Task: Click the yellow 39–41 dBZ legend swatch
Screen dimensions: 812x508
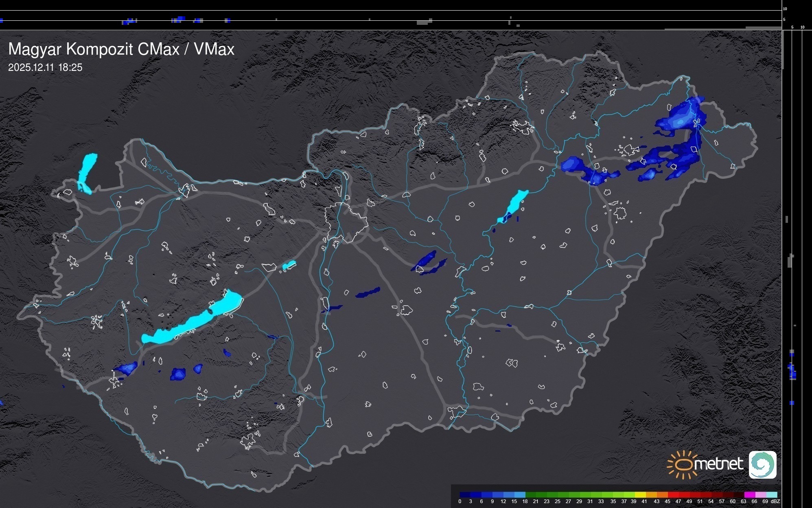Action: coord(639,495)
